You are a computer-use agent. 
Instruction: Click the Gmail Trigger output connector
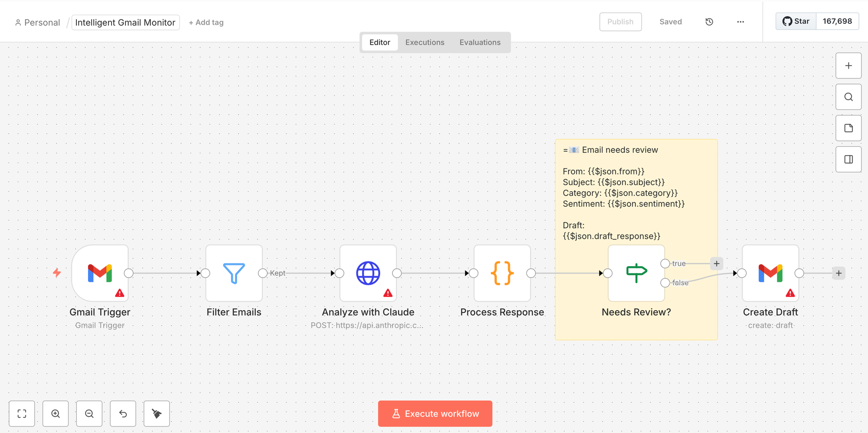(128, 273)
